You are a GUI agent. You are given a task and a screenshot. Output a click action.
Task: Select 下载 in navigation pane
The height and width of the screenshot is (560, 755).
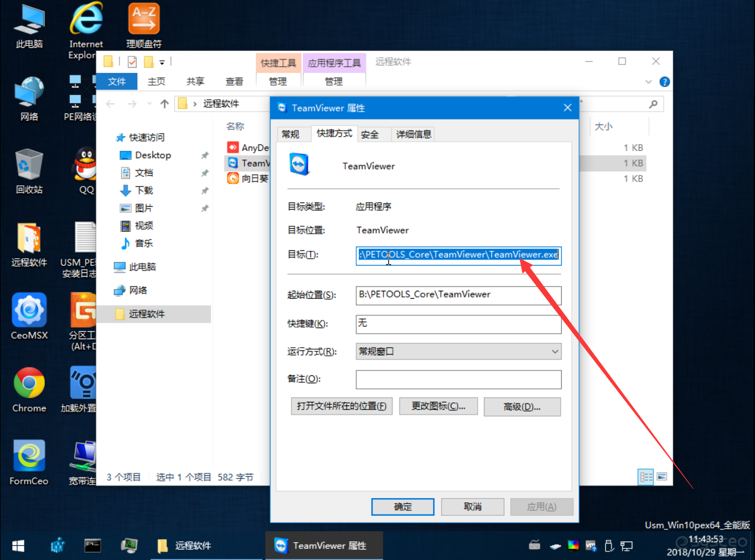[144, 190]
